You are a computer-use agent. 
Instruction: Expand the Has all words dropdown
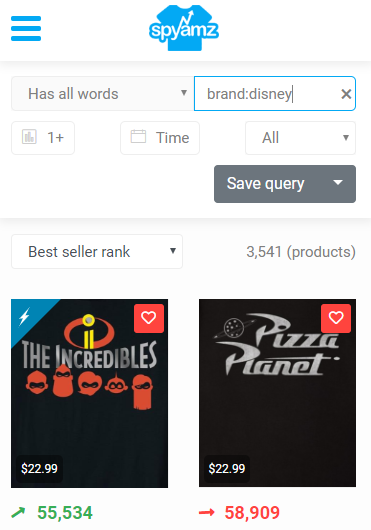(x=103, y=94)
